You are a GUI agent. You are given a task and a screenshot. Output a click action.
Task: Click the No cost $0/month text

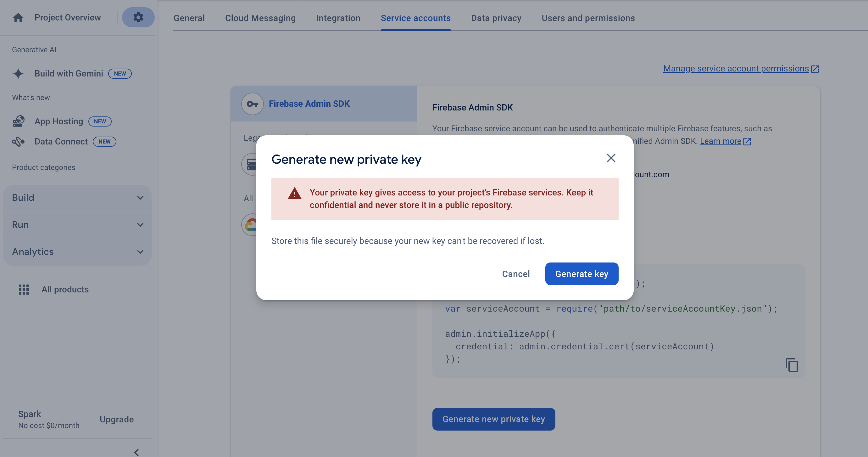(x=49, y=426)
